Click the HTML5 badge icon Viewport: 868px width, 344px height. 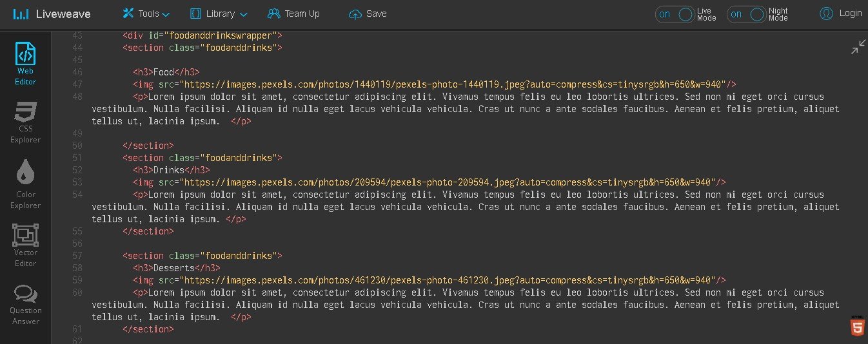[857, 328]
